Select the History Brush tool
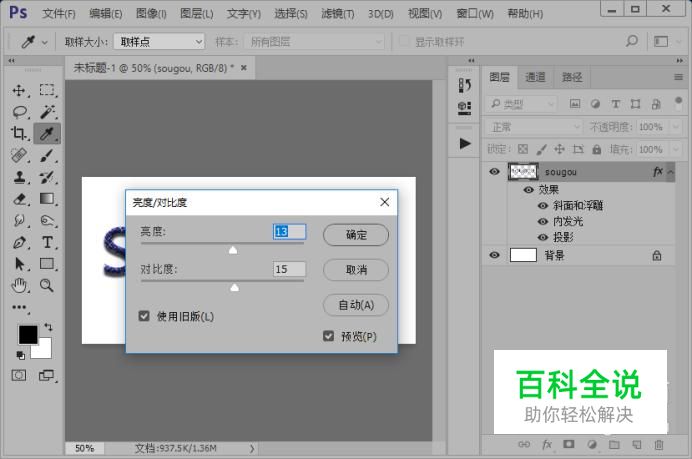The height and width of the screenshot is (459, 692). click(x=47, y=177)
